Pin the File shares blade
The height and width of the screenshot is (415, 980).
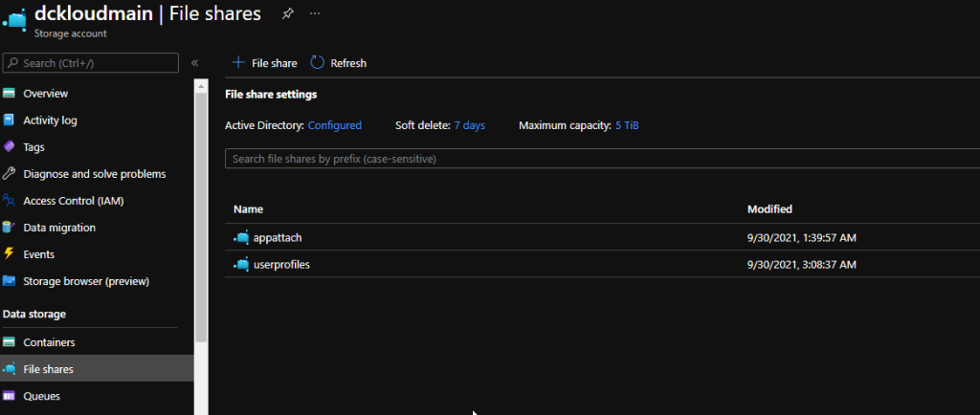click(x=287, y=13)
